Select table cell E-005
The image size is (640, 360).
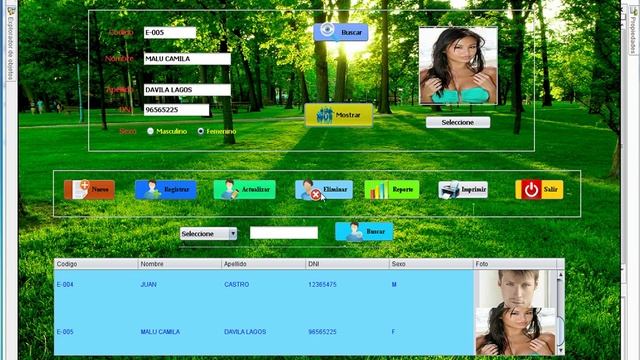coord(96,331)
